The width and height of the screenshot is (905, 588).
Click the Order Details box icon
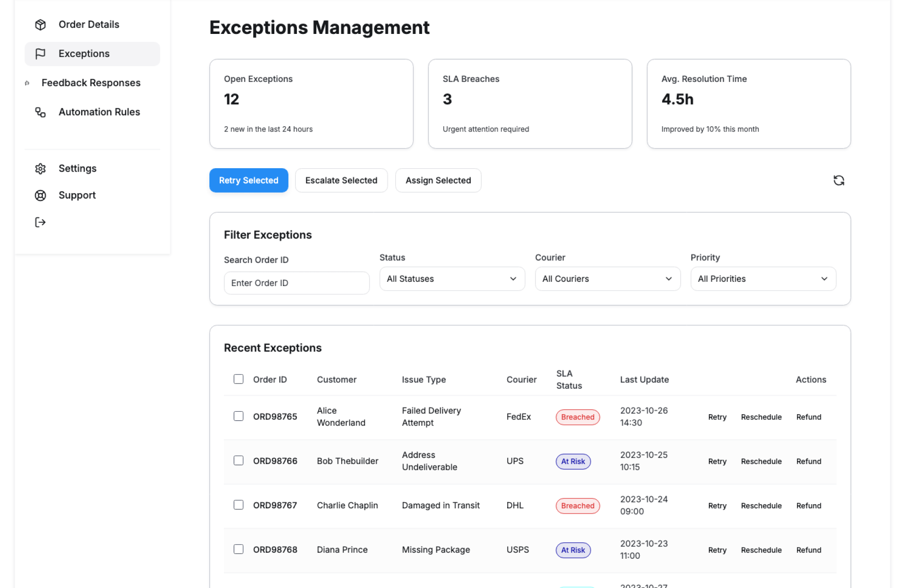[41, 24]
